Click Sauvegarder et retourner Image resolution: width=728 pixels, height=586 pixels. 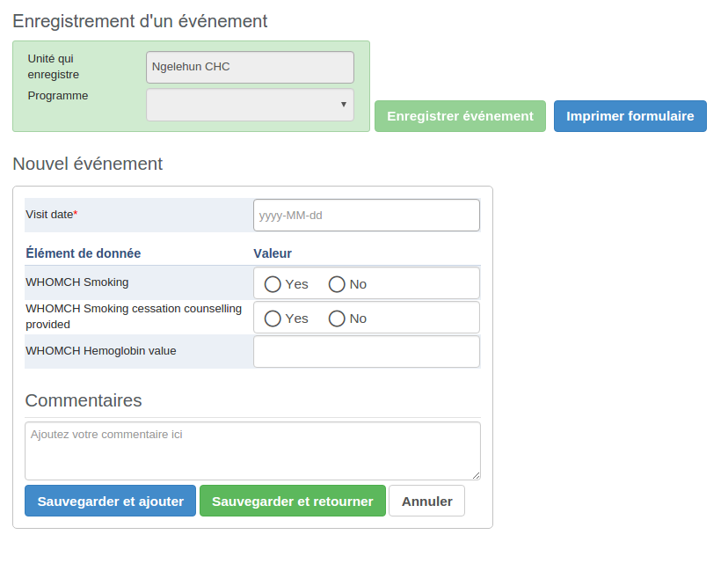[x=292, y=502]
